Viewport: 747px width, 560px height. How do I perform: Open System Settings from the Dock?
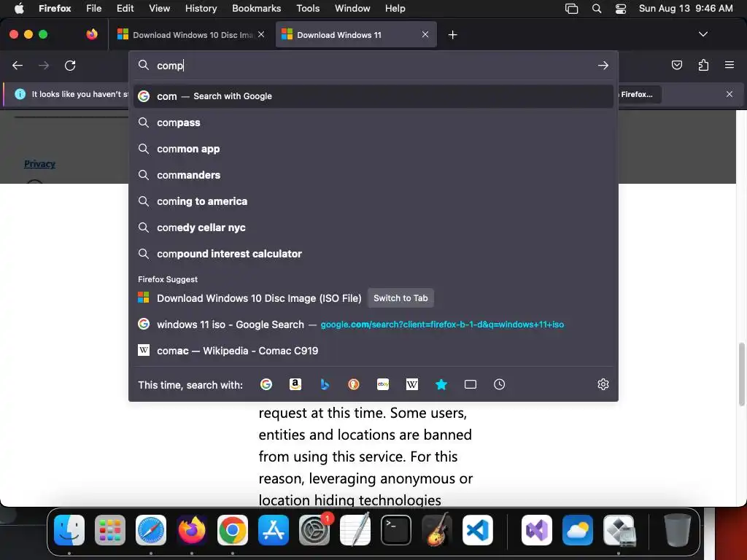(x=314, y=529)
